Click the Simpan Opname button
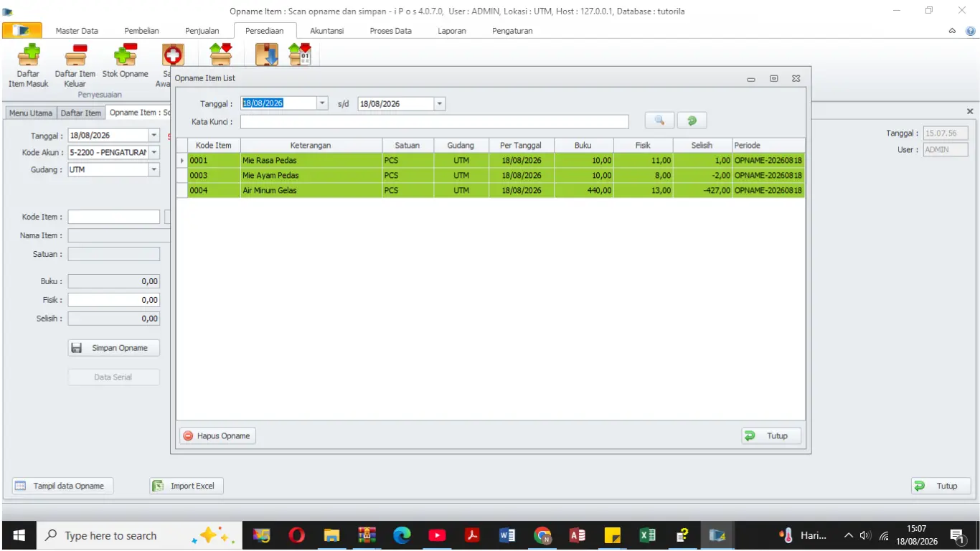 click(114, 348)
